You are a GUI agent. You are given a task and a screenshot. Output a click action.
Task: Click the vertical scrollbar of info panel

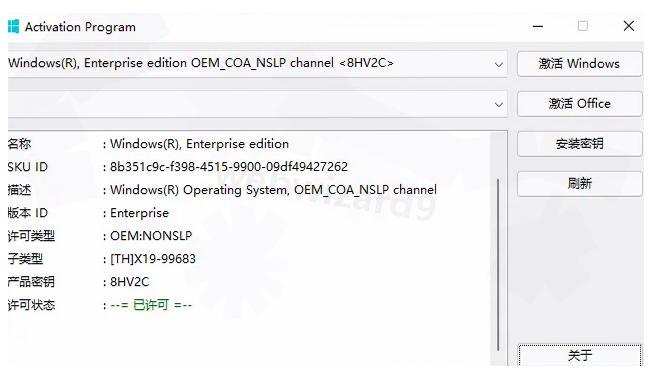tap(498, 264)
